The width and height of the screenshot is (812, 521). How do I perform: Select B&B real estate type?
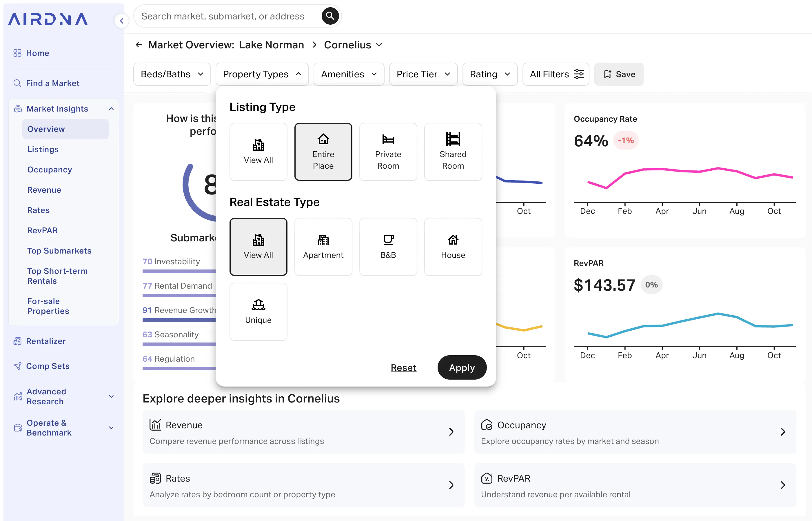pos(388,247)
